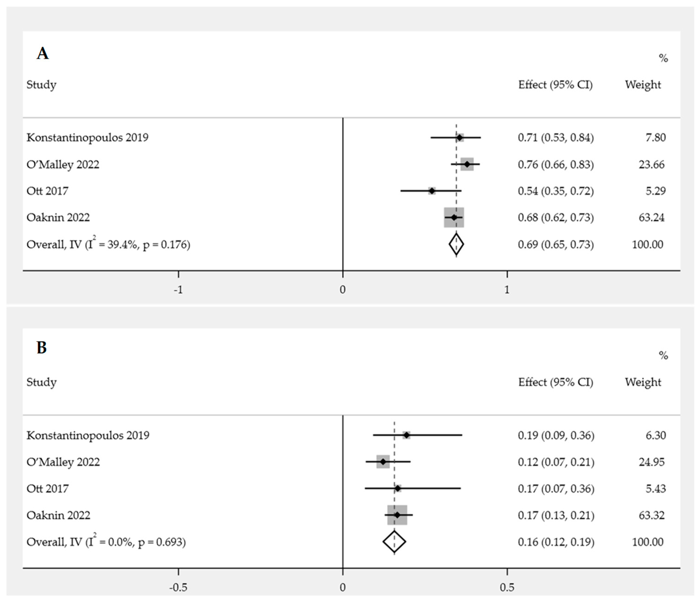This screenshot has width=700, height=602.
Task: Click the Overall IV I² = 39.4% label
Action: [108, 244]
